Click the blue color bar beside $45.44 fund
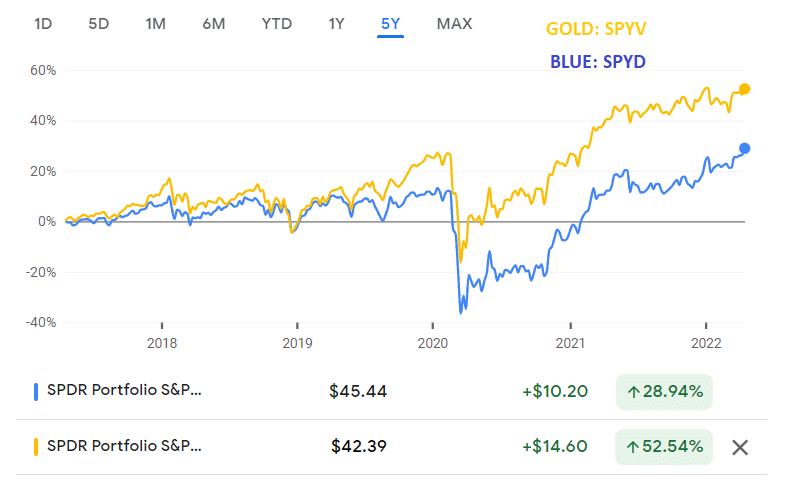Viewport: 797px width, 482px height. [x=36, y=391]
